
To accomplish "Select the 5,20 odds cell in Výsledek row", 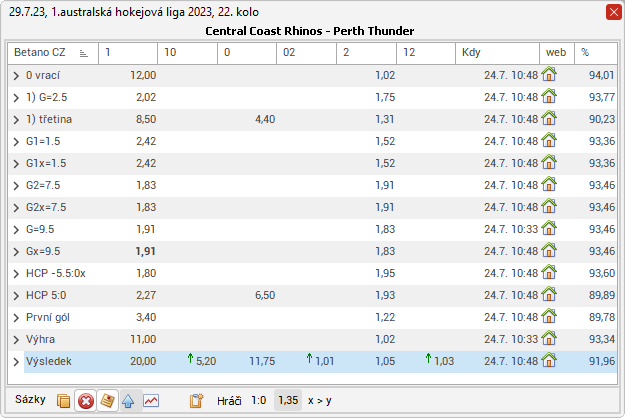I will point(205,361).
